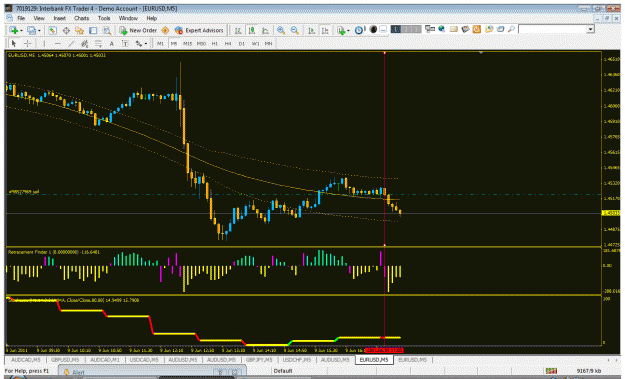The height and width of the screenshot is (379, 625).
Task: Click the globe toolbar icon
Action: [x=441, y=29]
